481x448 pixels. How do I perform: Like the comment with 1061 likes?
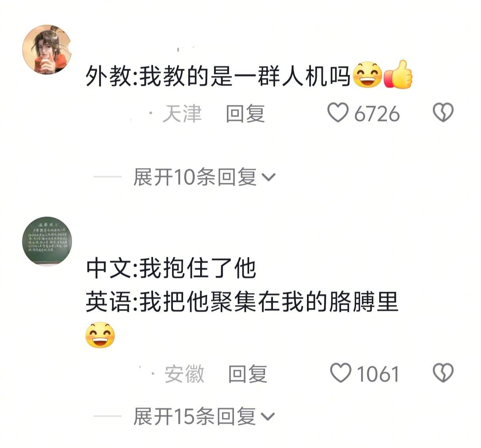coord(341,373)
